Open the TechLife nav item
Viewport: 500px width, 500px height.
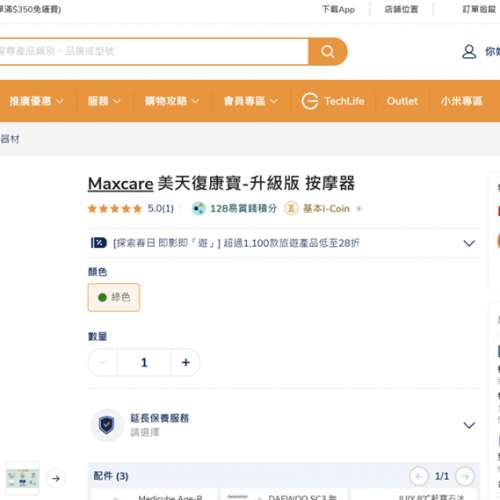coord(333,101)
